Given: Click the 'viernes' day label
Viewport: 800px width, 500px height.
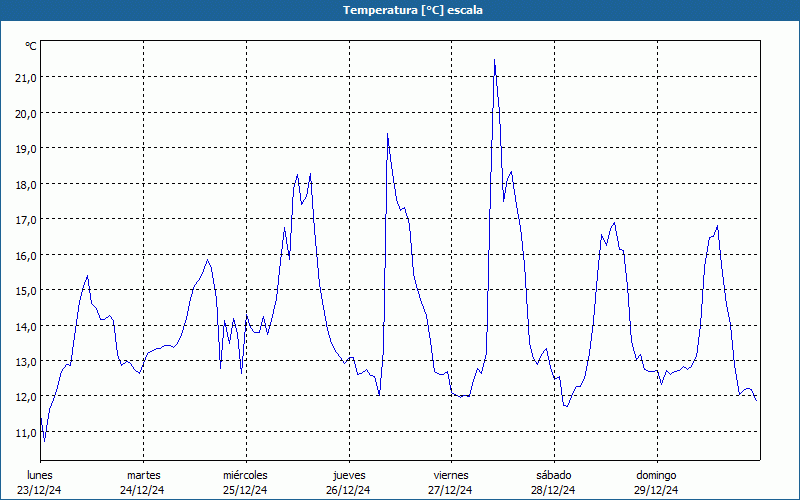Looking at the screenshot, I should pyautogui.click(x=451, y=475).
